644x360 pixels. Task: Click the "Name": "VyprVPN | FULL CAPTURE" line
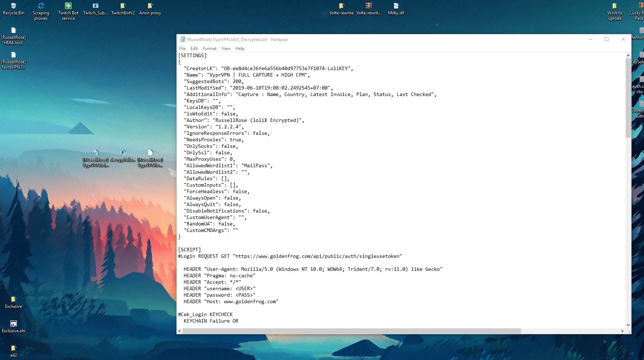pyautogui.click(x=247, y=75)
